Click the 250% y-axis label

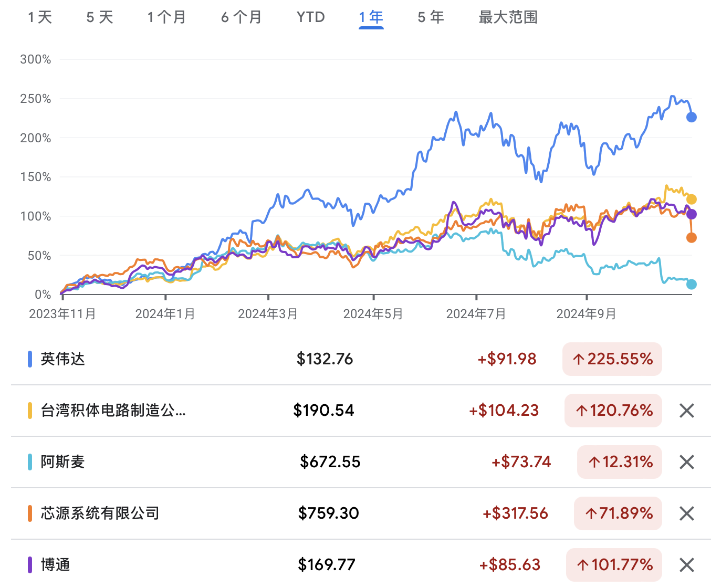pos(36,99)
